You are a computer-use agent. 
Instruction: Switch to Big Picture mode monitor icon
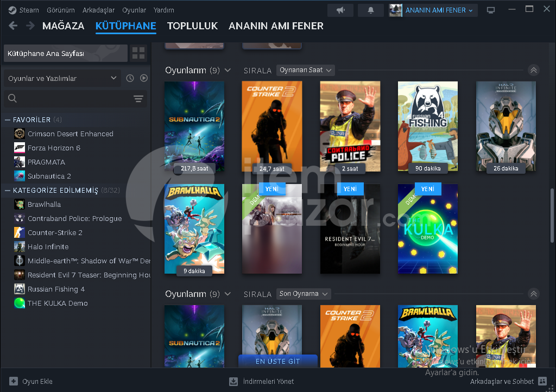click(491, 10)
